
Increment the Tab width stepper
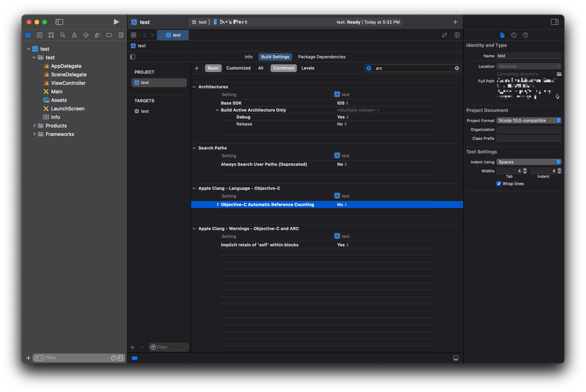(x=525, y=170)
